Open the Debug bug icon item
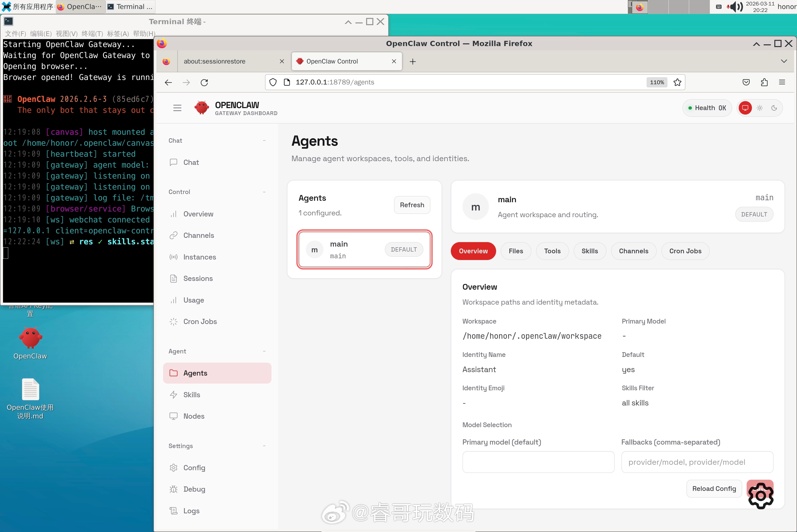This screenshot has height=532, width=797. (194, 489)
